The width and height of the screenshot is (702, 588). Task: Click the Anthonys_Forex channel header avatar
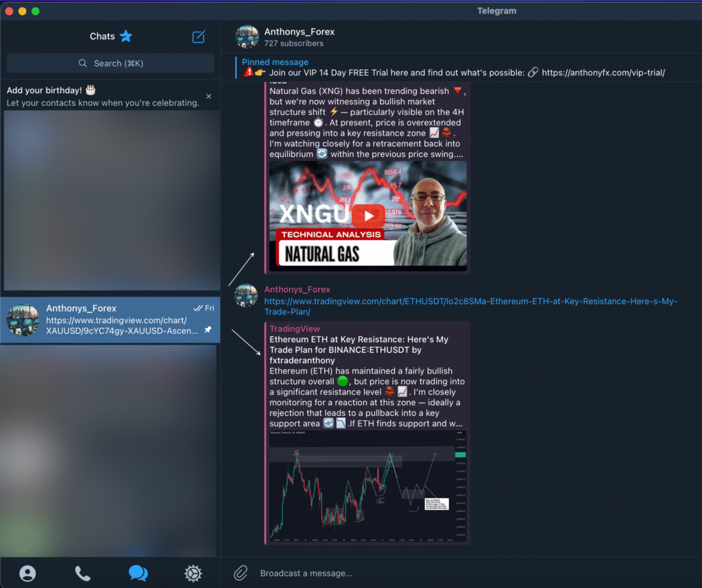tap(247, 37)
